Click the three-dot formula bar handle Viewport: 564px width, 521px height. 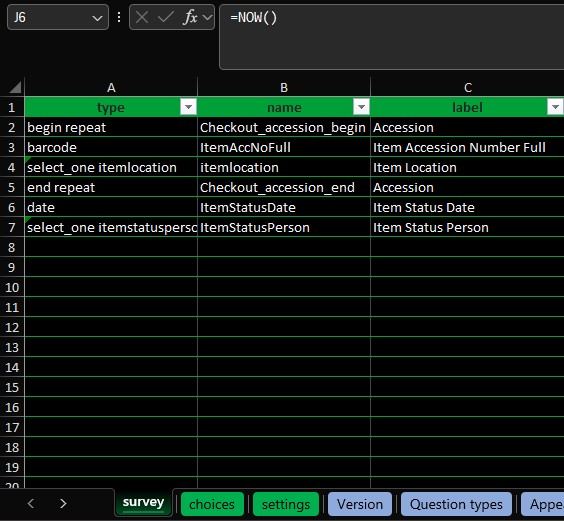[119, 17]
